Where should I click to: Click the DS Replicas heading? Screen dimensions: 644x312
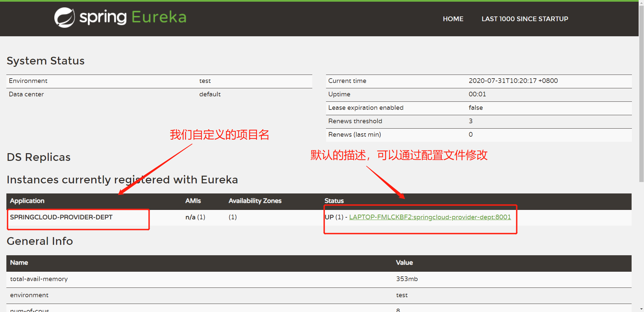click(x=39, y=157)
